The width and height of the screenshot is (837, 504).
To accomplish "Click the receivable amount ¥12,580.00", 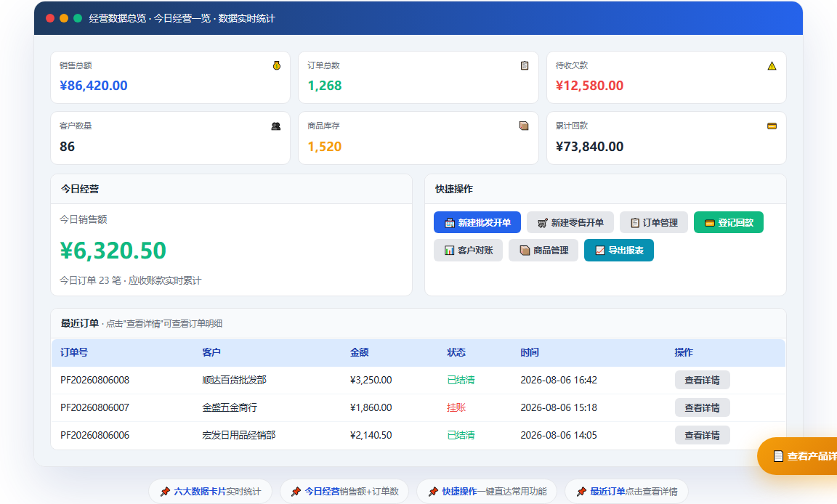I will 589,86.
